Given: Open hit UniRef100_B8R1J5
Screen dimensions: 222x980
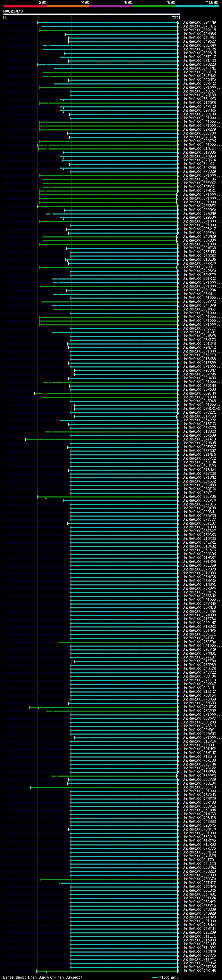Looking at the screenshot, I should 199,30.
